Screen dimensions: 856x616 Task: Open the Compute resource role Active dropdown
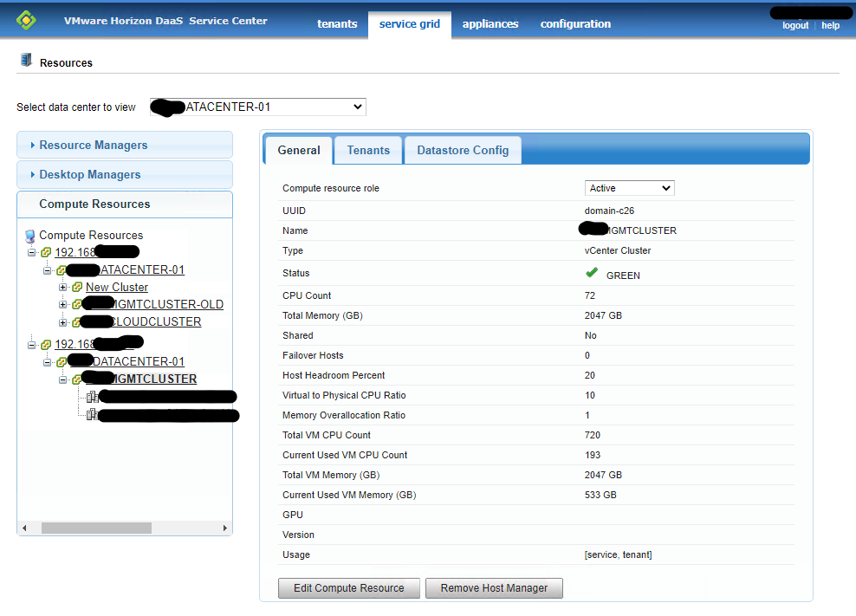(630, 188)
